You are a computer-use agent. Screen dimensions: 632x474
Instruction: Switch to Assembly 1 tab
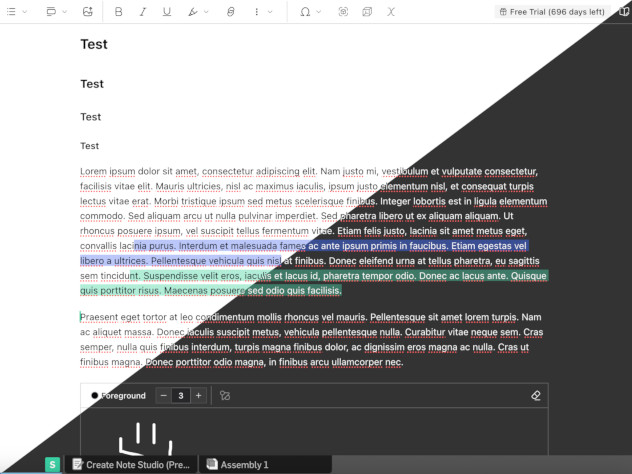click(266, 465)
